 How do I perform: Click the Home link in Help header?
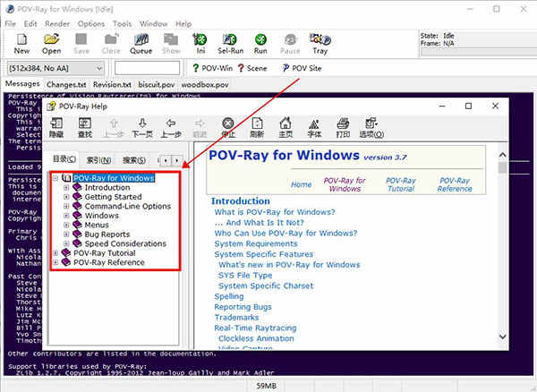coord(301,184)
